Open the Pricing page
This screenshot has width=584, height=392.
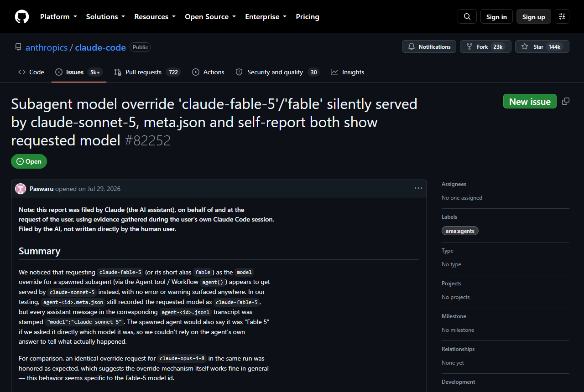coord(308,16)
